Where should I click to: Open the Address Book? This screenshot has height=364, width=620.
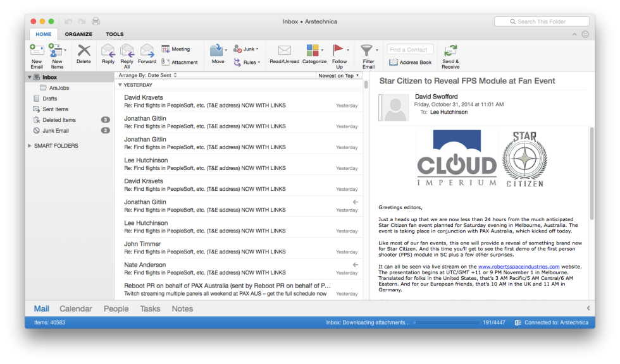click(x=411, y=62)
